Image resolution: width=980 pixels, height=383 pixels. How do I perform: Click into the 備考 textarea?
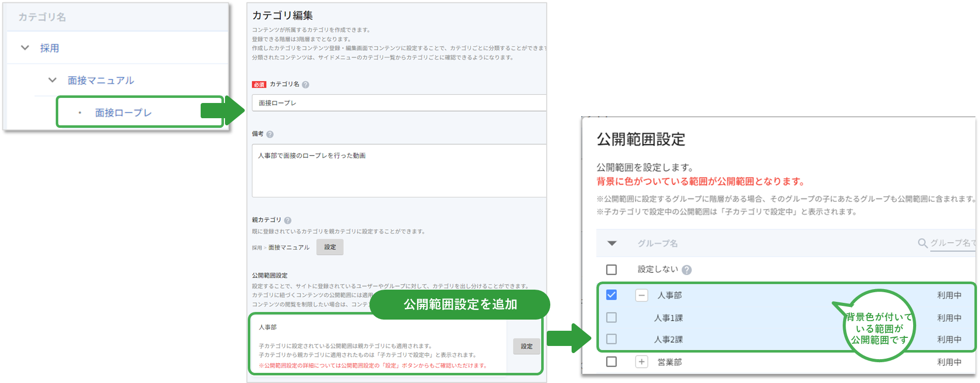point(399,171)
